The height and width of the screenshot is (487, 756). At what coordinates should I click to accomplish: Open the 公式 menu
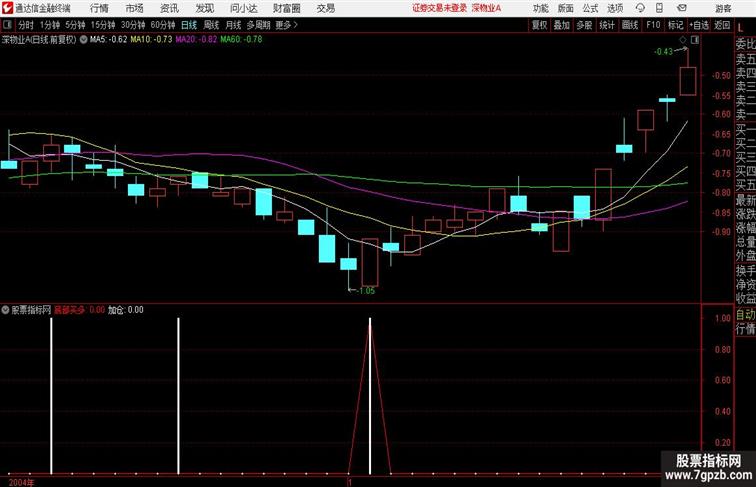(x=590, y=8)
